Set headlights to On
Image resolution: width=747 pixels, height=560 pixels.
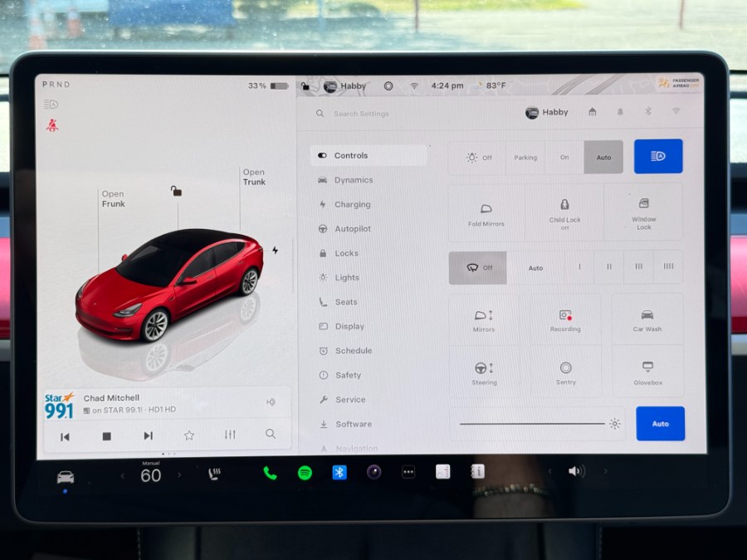[564, 158]
